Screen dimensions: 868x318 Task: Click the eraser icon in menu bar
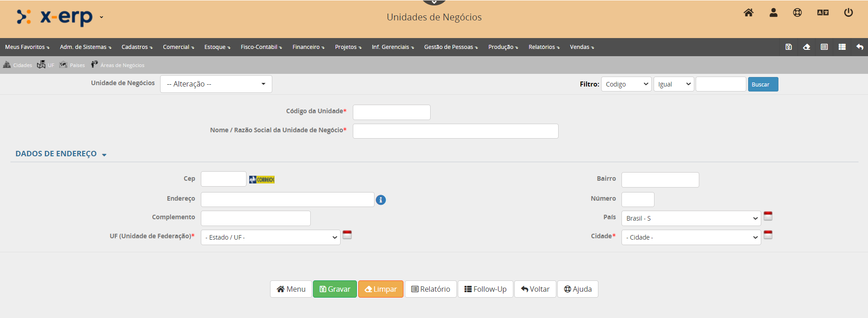pos(806,47)
